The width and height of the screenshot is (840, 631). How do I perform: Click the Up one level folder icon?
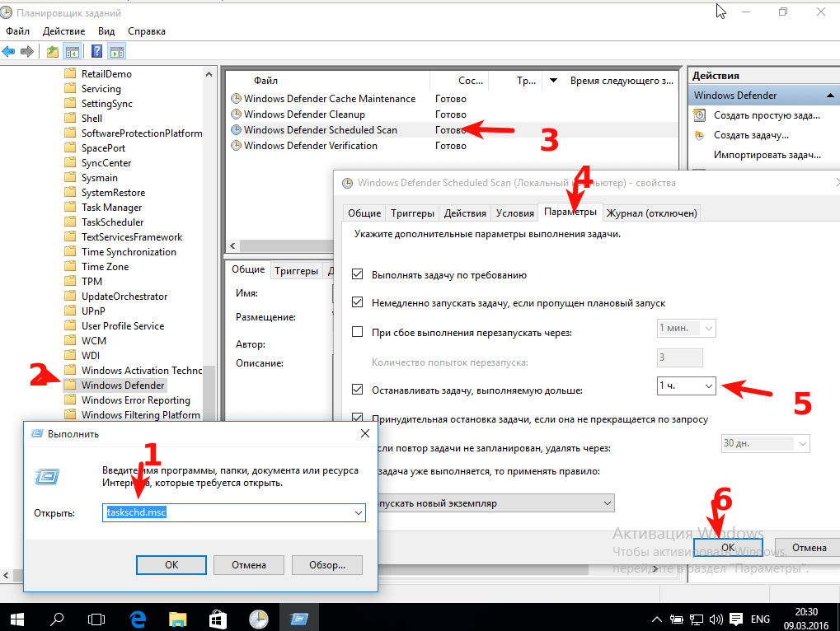[53, 51]
